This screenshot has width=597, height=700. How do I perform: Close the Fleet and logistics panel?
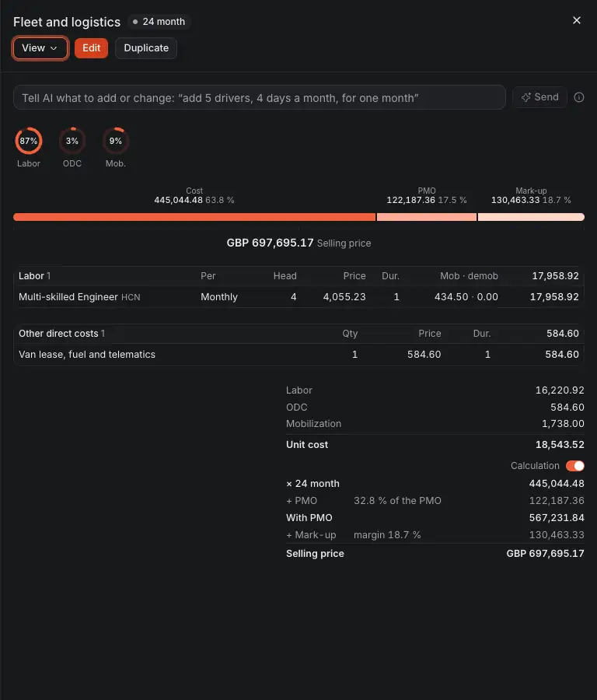pyautogui.click(x=577, y=20)
